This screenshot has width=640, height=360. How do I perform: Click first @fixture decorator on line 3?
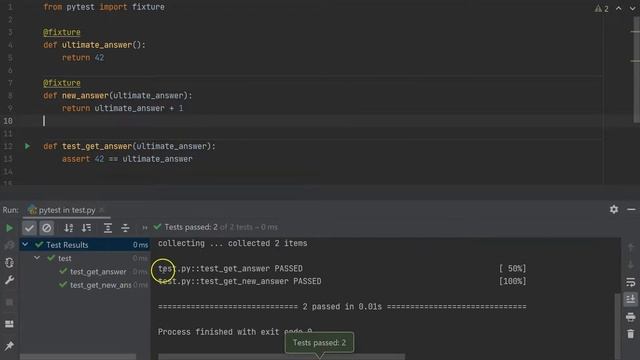[62, 32]
